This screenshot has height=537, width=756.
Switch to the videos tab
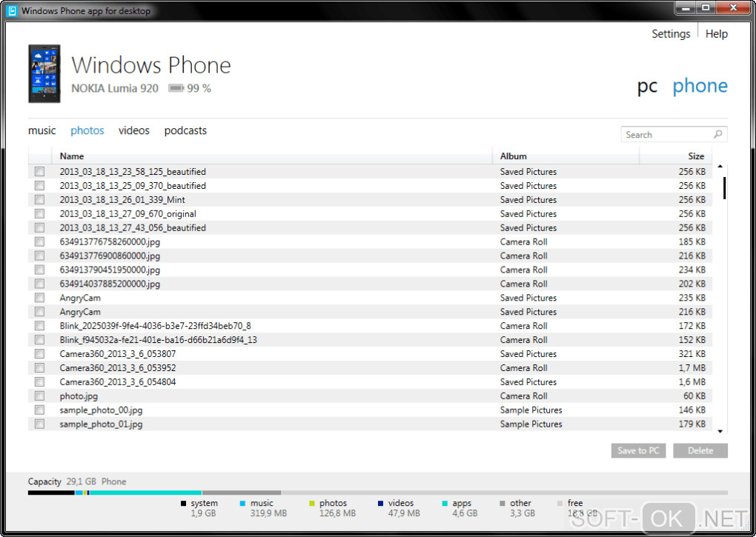click(x=134, y=130)
